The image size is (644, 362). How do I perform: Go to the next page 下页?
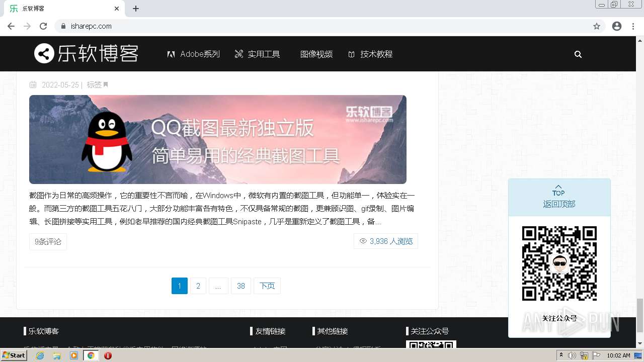tap(267, 286)
